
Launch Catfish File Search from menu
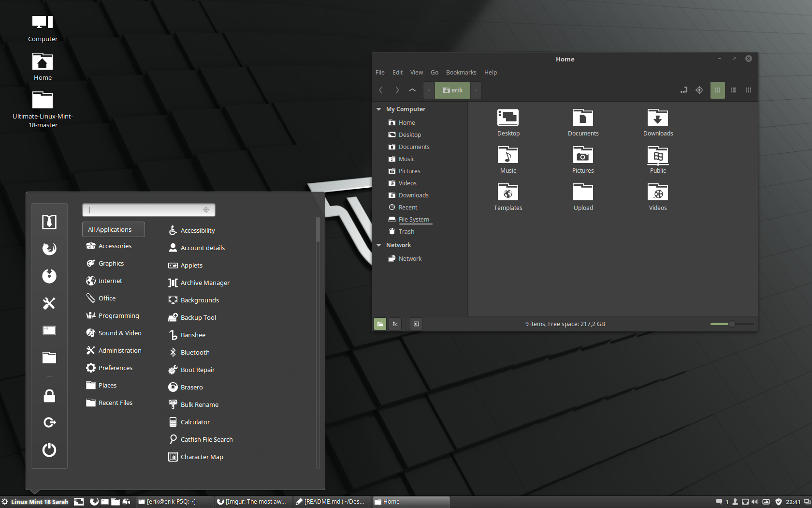[201, 440]
